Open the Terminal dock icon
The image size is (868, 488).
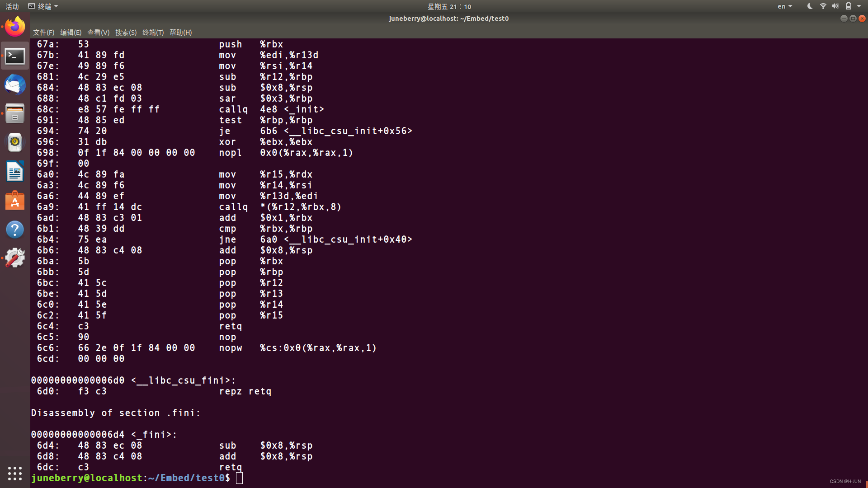coord(15,56)
